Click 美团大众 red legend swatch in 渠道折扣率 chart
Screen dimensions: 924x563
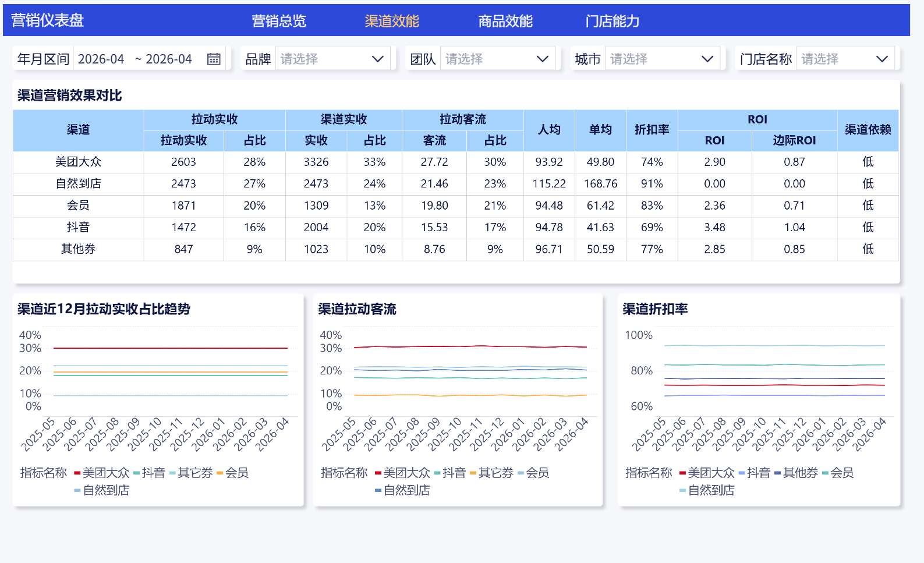[682, 473]
